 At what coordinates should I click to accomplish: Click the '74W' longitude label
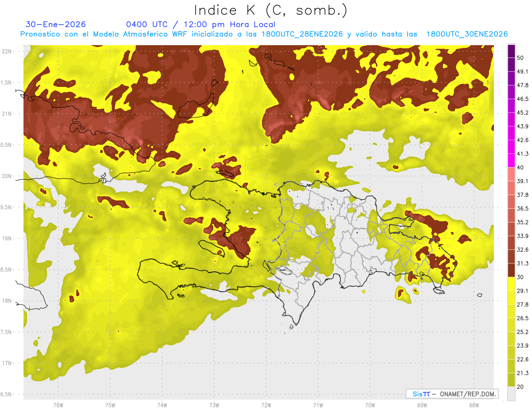[x=162, y=405]
